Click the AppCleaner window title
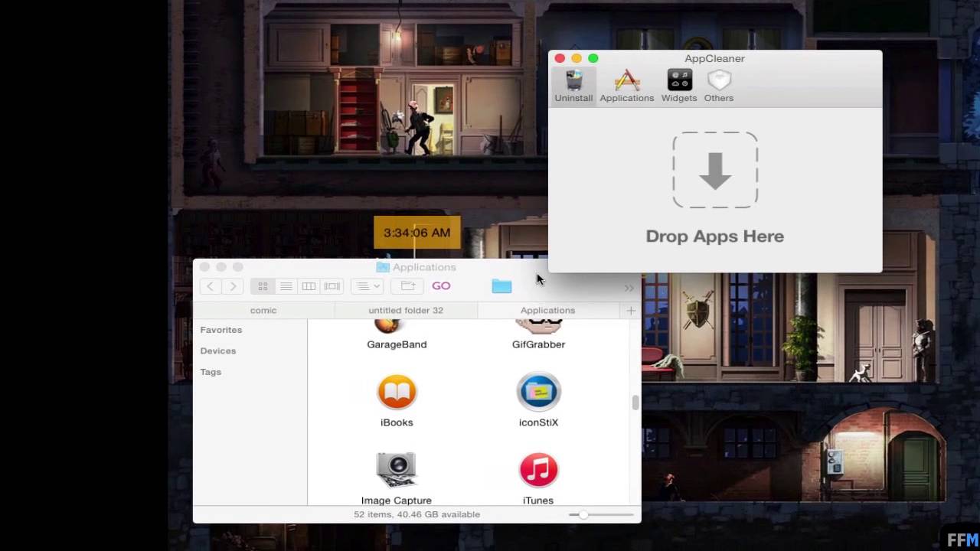Viewport: 980px width, 551px height. [714, 58]
